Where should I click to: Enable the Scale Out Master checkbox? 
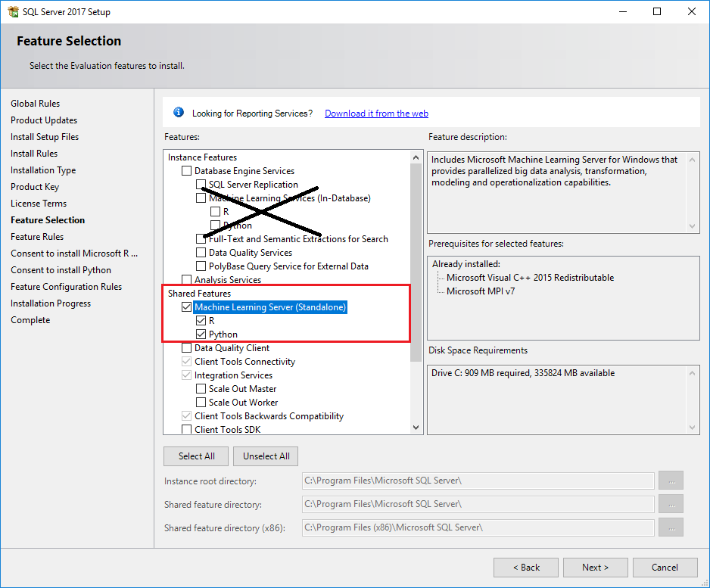point(201,388)
